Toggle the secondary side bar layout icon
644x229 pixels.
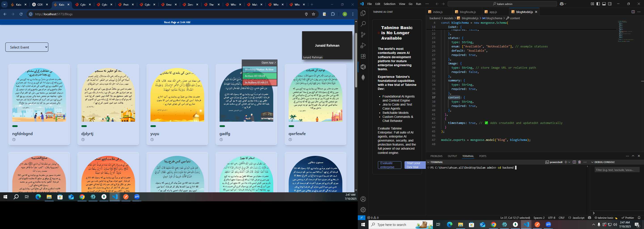(x=610, y=4)
